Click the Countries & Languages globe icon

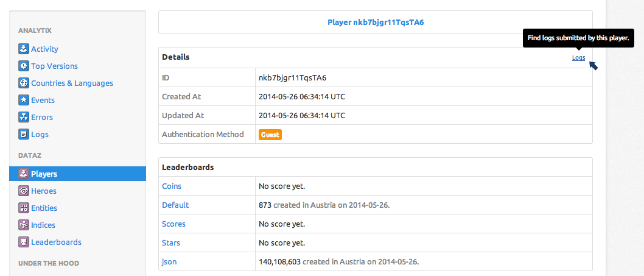pyautogui.click(x=24, y=83)
